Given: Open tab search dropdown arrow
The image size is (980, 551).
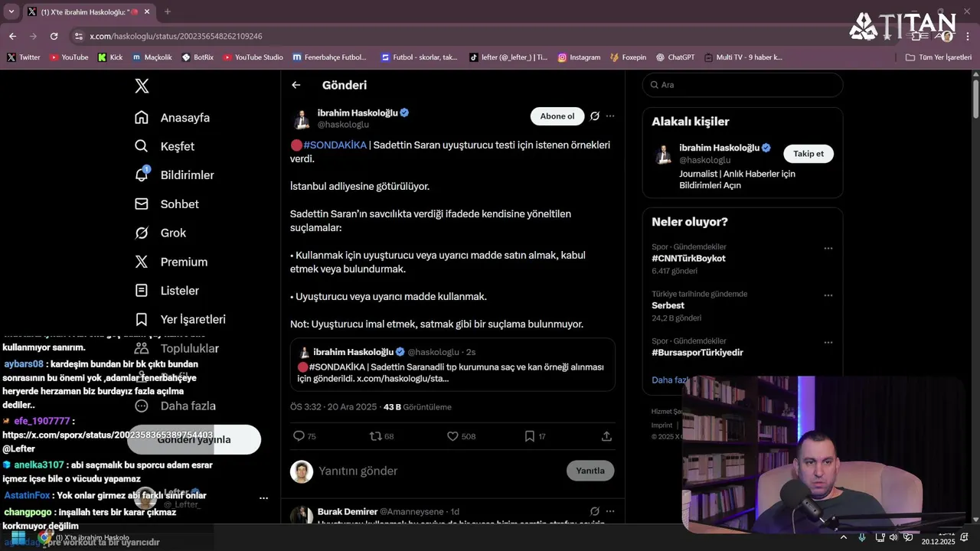Looking at the screenshot, I should pyautogui.click(x=11, y=11).
